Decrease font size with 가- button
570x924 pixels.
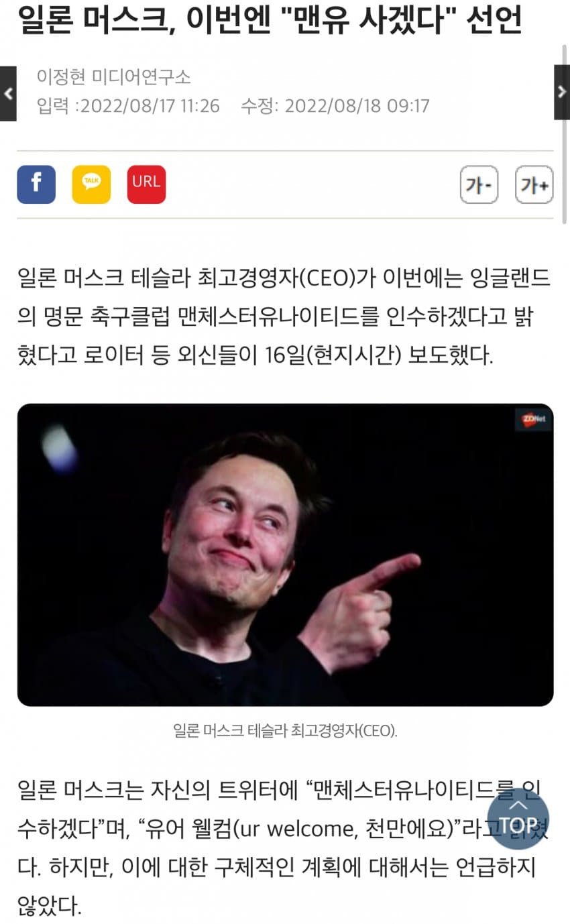pos(479,184)
